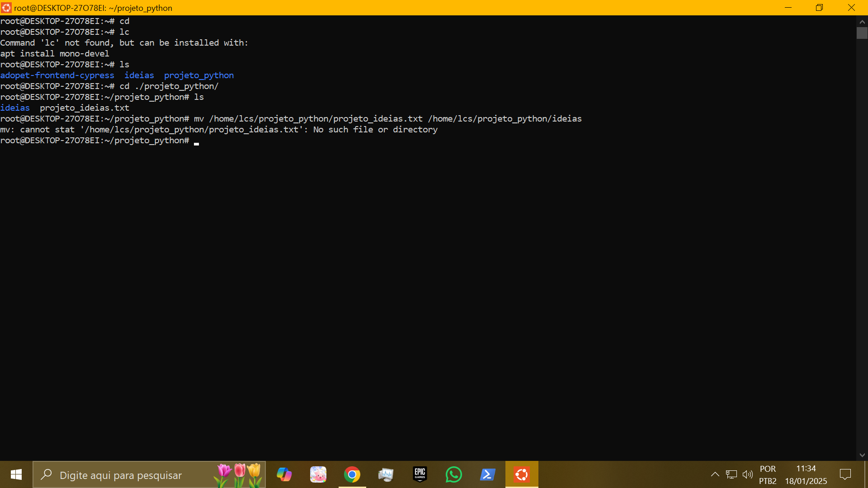Open Ubuntu settings icon in taskbar
868x488 pixels.
point(522,474)
